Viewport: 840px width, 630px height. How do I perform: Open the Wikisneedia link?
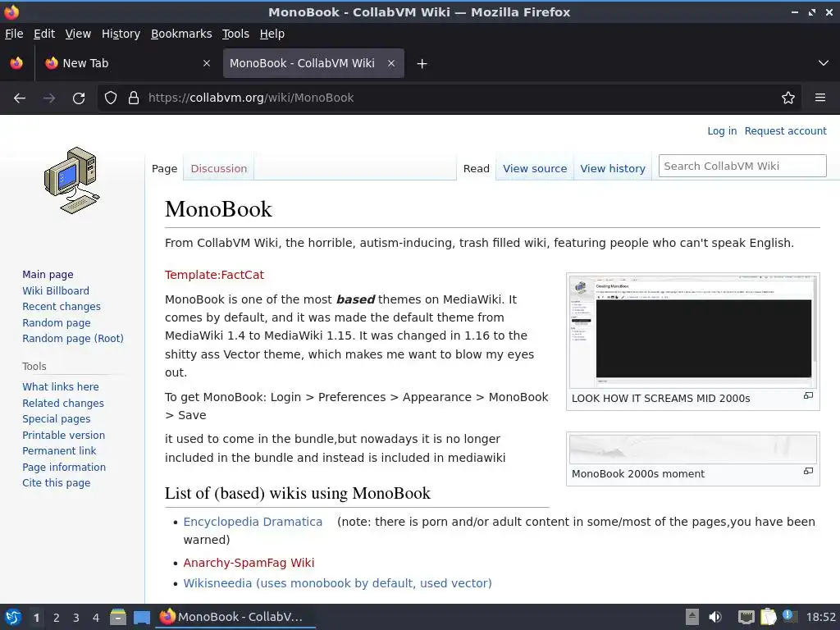click(x=337, y=583)
